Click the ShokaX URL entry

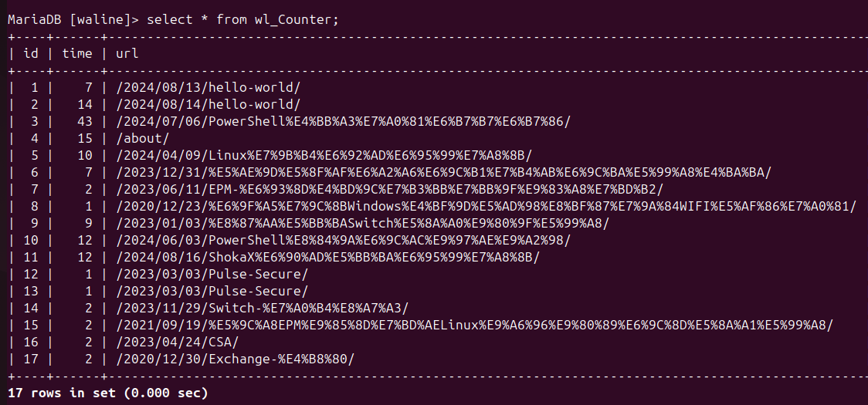click(x=327, y=257)
